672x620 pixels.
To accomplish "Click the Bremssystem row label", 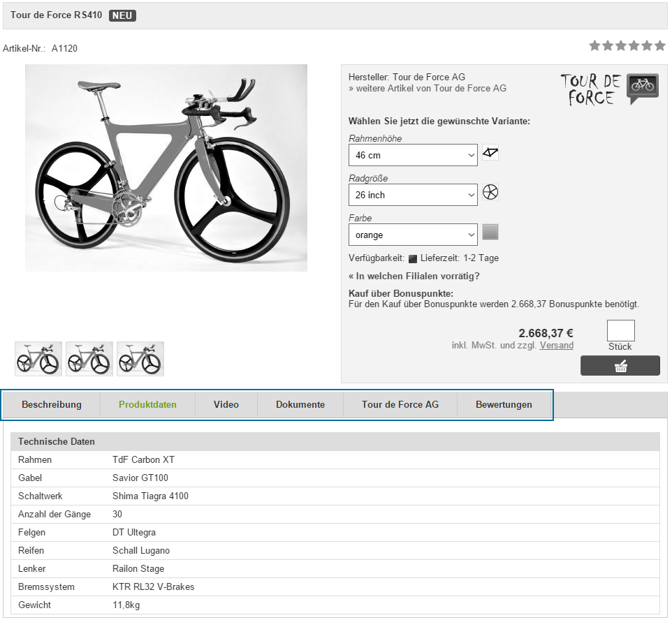I will (x=46, y=587).
